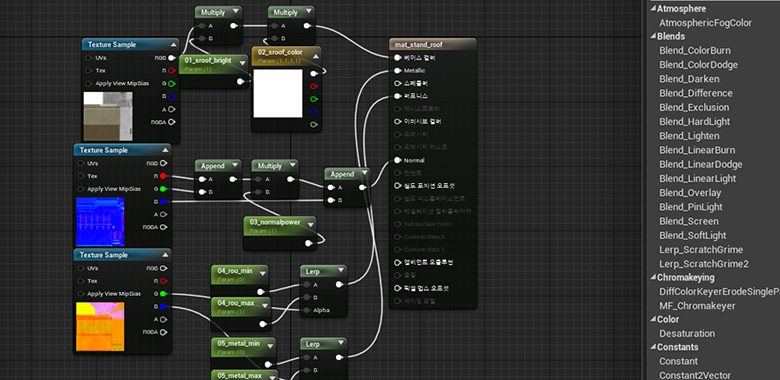
Task: Select Blend_Darken in the palette
Action: tap(689, 79)
